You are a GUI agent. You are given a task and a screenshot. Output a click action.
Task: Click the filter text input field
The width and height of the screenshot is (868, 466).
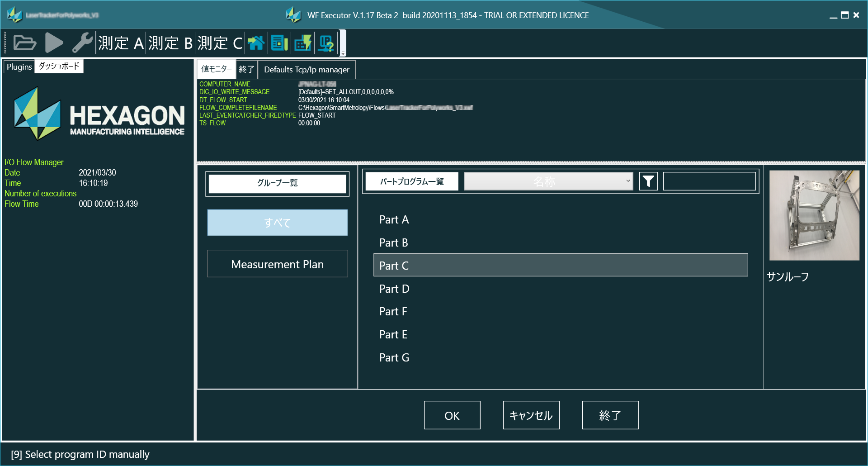(x=709, y=181)
